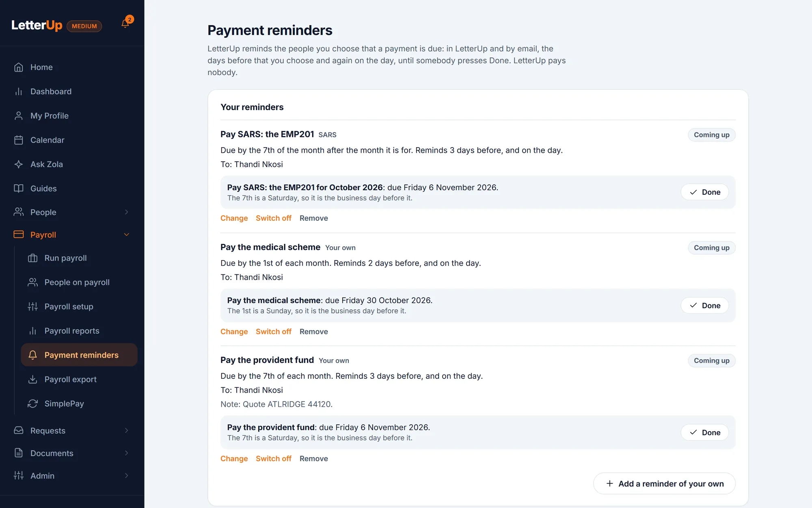Click the Payroll export download icon
The width and height of the screenshot is (812, 508).
[33, 379]
